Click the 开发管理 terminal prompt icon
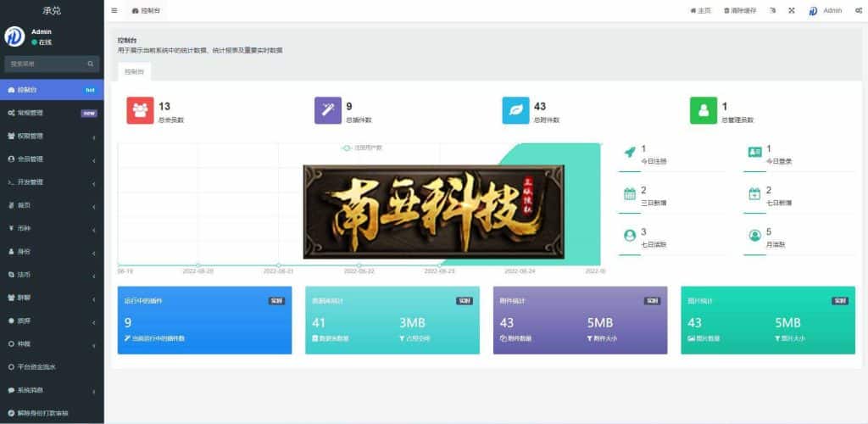868x424 pixels. [11, 182]
